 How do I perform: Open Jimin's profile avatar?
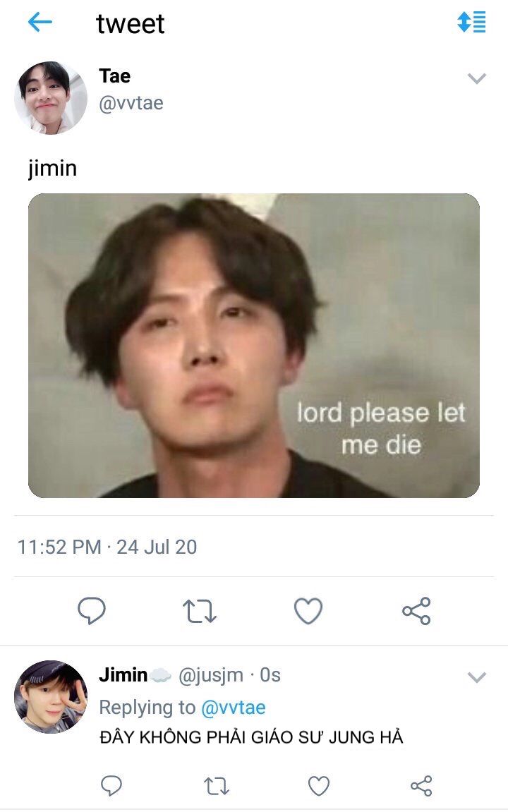click(51, 696)
